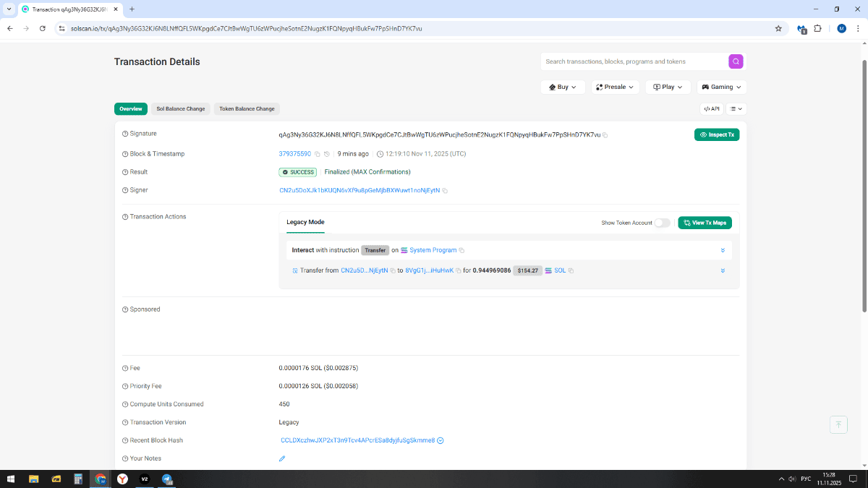868x488 pixels.
Task: Click the purple search magnifier button
Action: click(x=736, y=61)
